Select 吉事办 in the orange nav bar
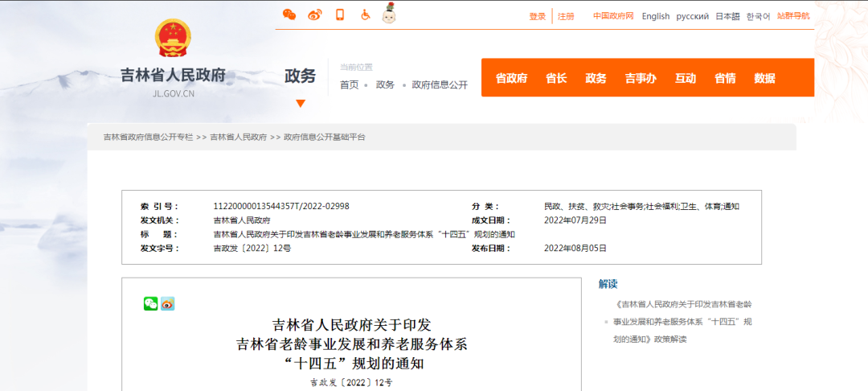 click(x=641, y=78)
